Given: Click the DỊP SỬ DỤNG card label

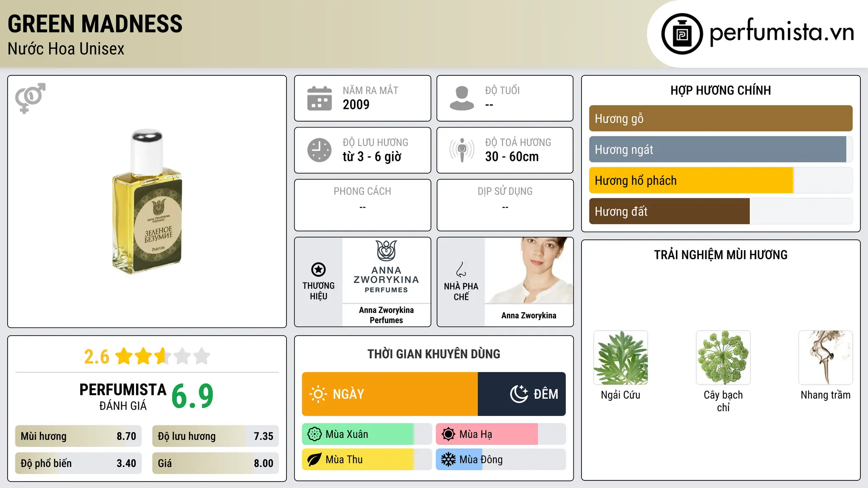Looking at the screenshot, I should click(x=505, y=191).
